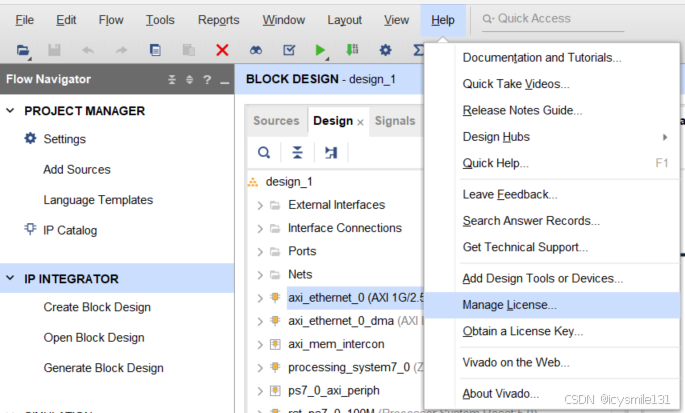Click Add Sources in Flow Navigator
This screenshot has width=685, height=413.
tap(77, 170)
